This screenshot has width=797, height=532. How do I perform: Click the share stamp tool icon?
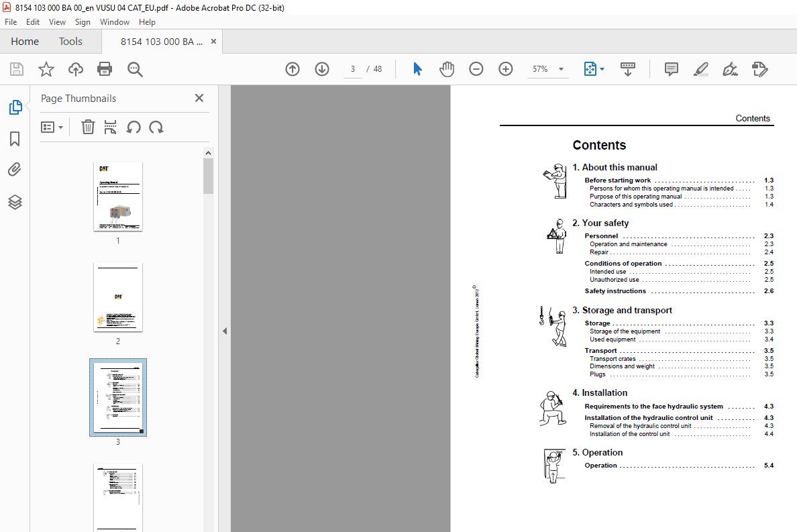tap(760, 69)
